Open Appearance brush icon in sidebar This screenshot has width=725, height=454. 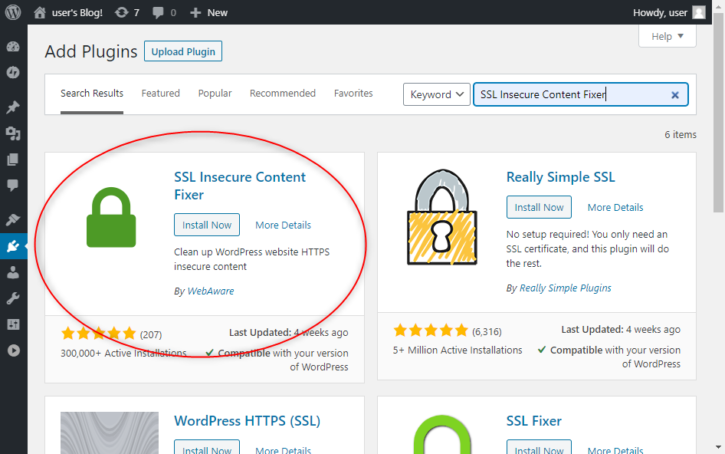[13, 220]
